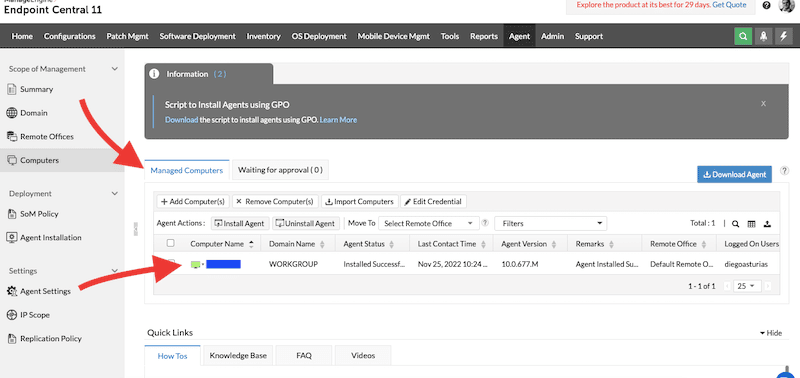Open the rows-per-page 25 dropdown

(747, 286)
